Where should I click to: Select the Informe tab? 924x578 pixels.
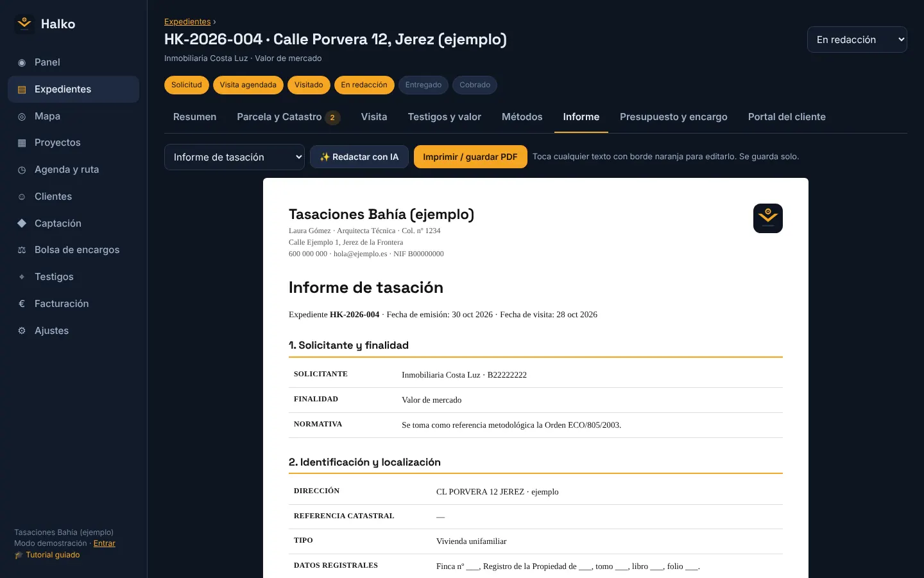point(581,117)
